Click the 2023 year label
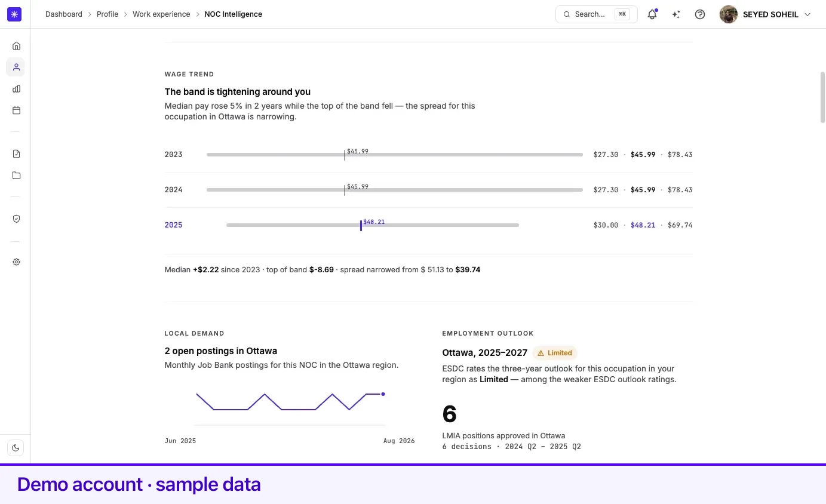This screenshot has height=504, width=826. (173, 155)
